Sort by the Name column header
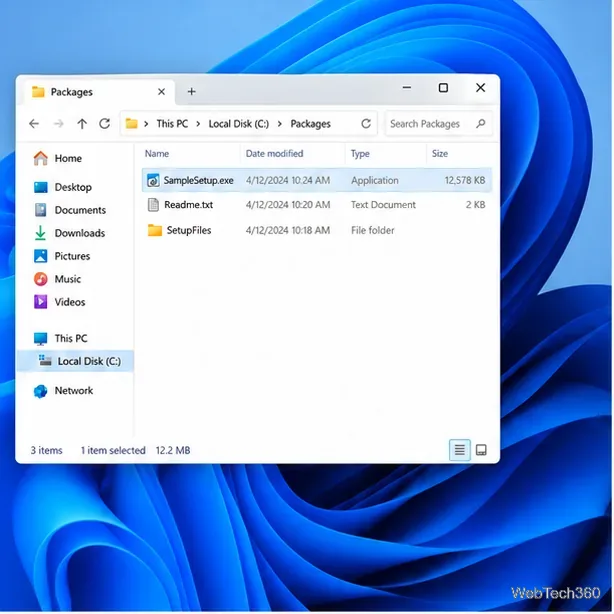The width and height of the screenshot is (614, 614). pos(157,154)
